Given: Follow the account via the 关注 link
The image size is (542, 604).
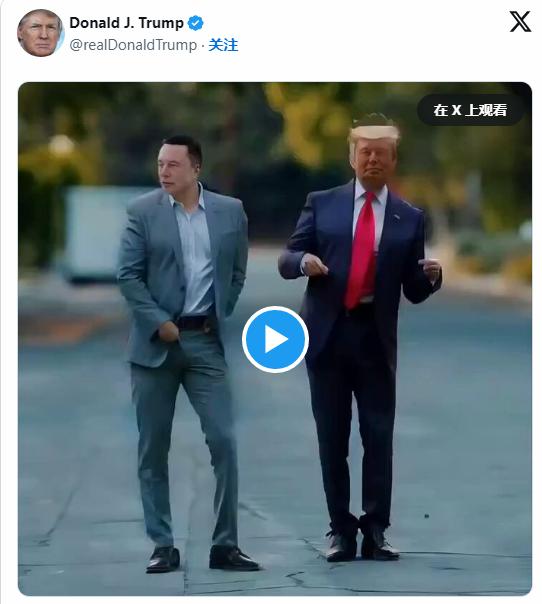Looking at the screenshot, I should pyautogui.click(x=223, y=45).
